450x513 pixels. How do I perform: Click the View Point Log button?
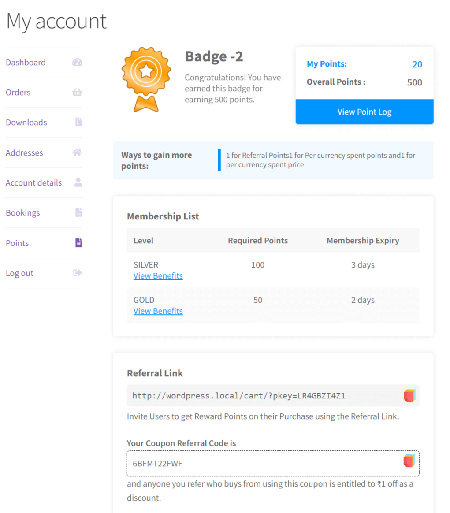click(365, 112)
